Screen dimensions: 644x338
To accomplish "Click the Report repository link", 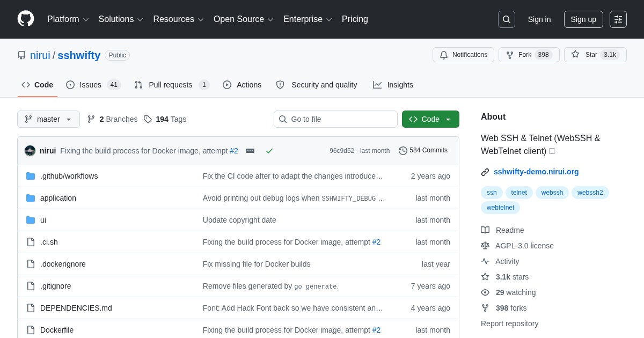I will click(509, 324).
